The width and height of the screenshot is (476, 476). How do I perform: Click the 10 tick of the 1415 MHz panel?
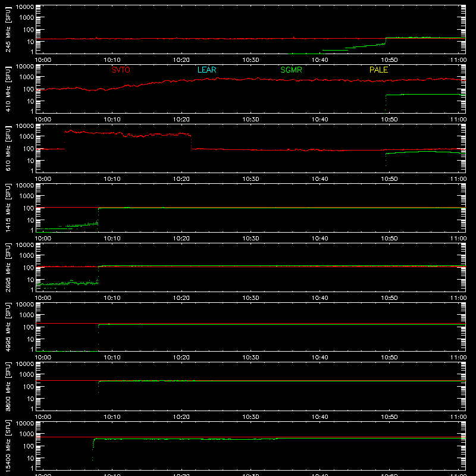click(x=30, y=220)
